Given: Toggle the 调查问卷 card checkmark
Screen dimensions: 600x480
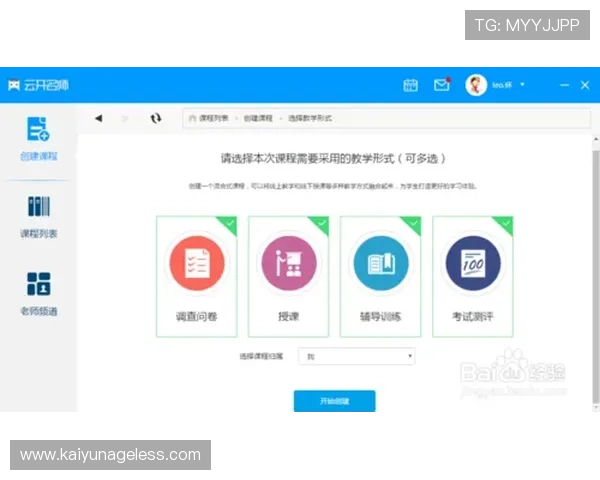Looking at the screenshot, I should coord(230,223).
